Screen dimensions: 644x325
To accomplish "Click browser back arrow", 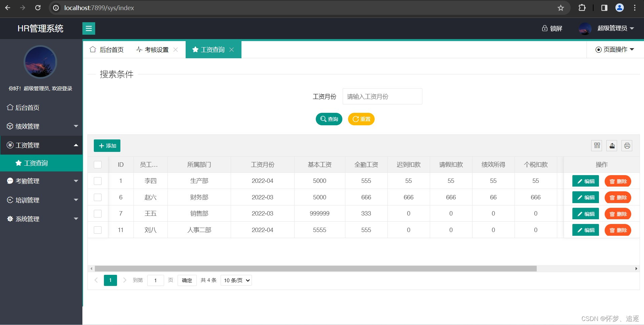I will tap(8, 8).
